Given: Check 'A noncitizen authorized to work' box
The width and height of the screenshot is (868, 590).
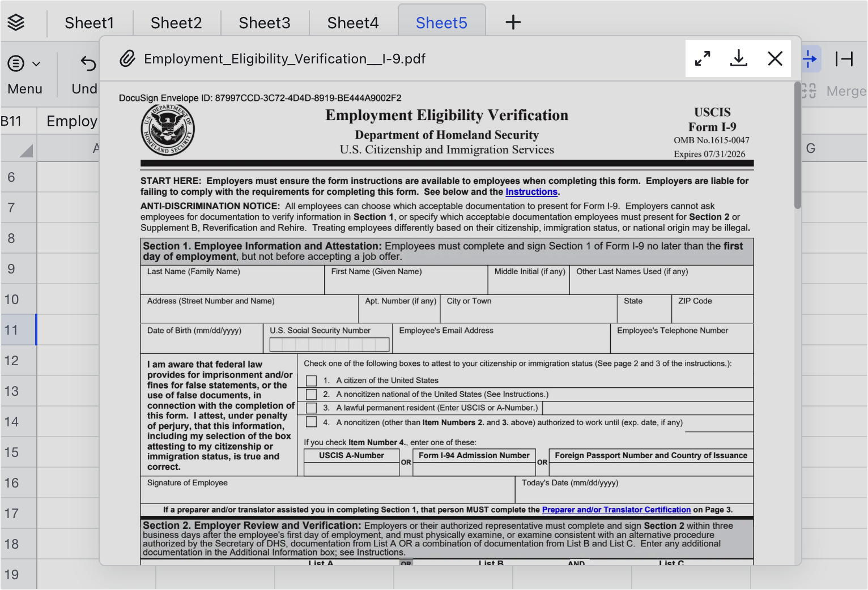Looking at the screenshot, I should pyautogui.click(x=311, y=421).
